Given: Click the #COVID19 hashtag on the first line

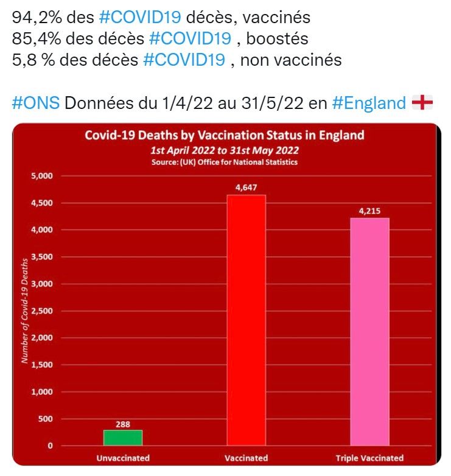Looking at the screenshot, I should [130, 18].
